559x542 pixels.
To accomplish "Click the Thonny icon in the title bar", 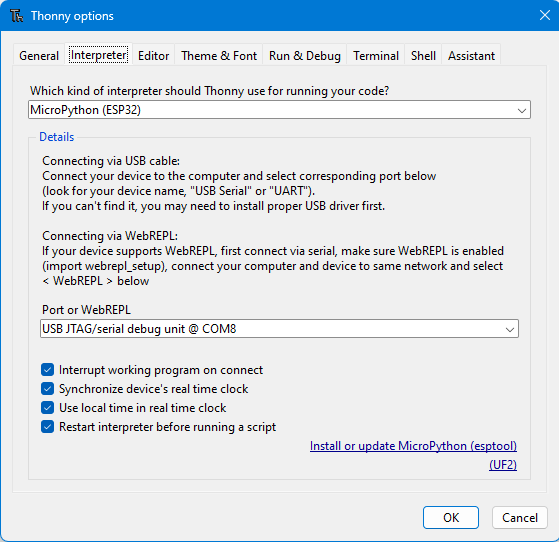I will (x=16, y=16).
